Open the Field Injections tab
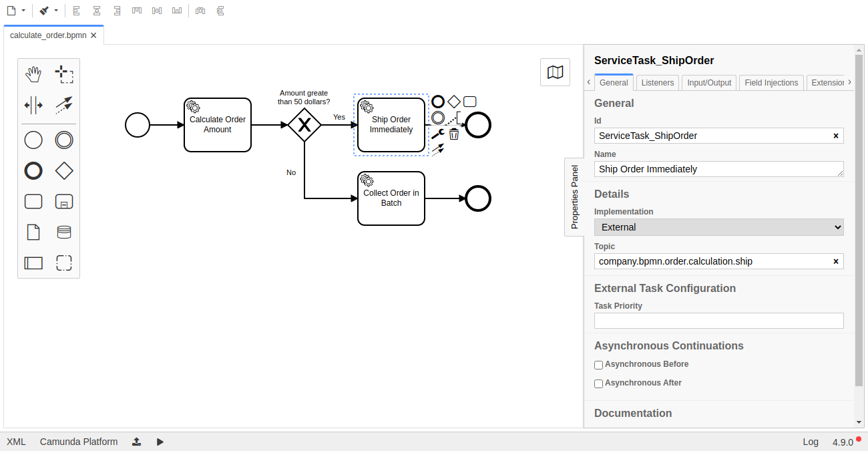Screen dimensions: 868x451 tap(771, 82)
